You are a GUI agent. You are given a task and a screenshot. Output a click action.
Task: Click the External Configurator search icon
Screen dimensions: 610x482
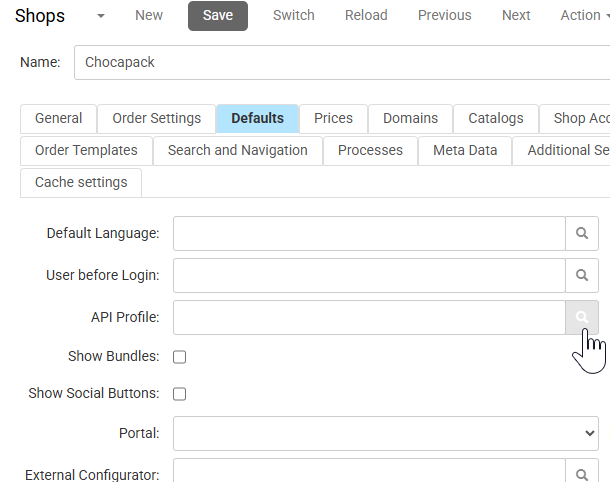coord(581,474)
